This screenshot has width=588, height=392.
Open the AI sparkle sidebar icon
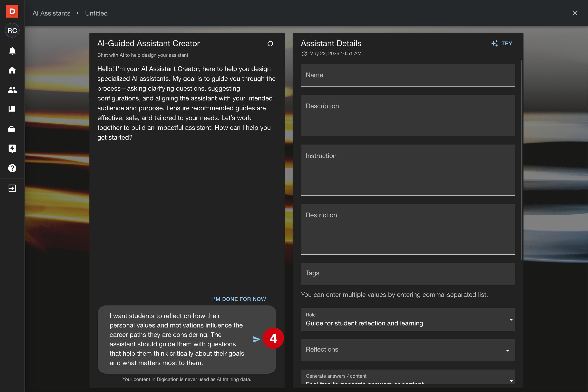pyautogui.click(x=12, y=148)
